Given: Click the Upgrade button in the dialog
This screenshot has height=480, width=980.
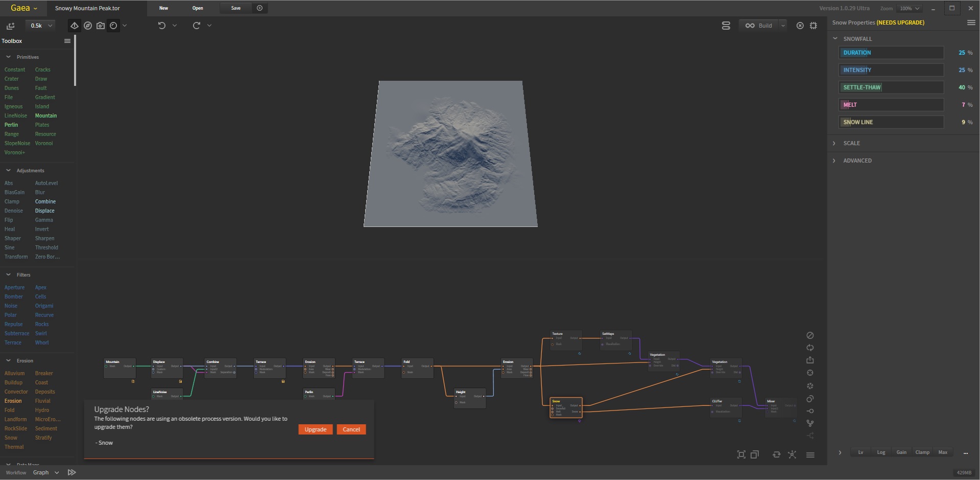Looking at the screenshot, I should tap(316, 429).
